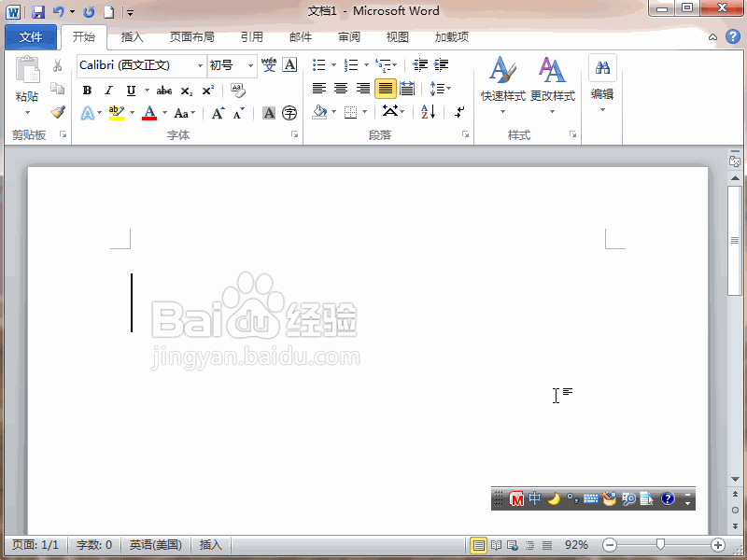Viewport: 747px width, 560px height.
Task: Click 插入 mode in status bar
Action: (x=211, y=545)
